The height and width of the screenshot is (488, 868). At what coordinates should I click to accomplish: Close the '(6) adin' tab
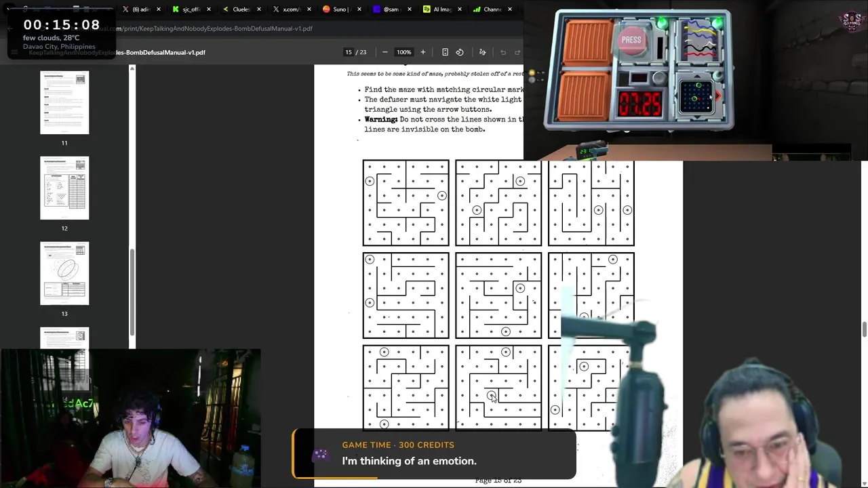pyautogui.click(x=159, y=9)
